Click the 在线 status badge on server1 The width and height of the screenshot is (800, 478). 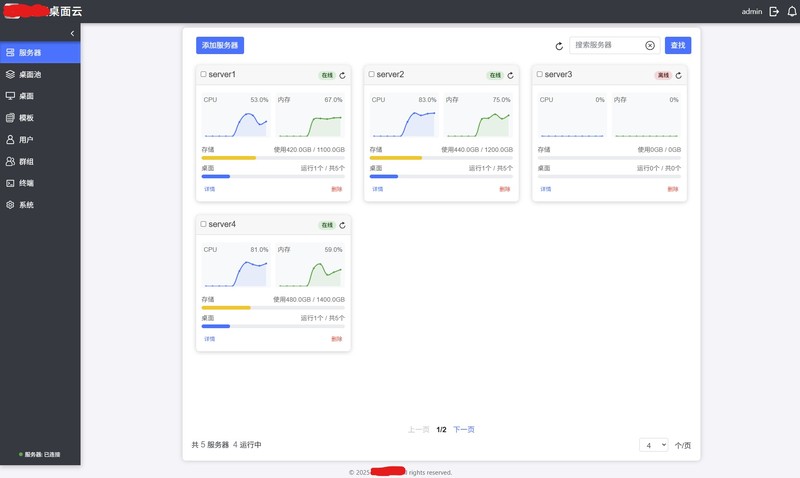point(327,76)
